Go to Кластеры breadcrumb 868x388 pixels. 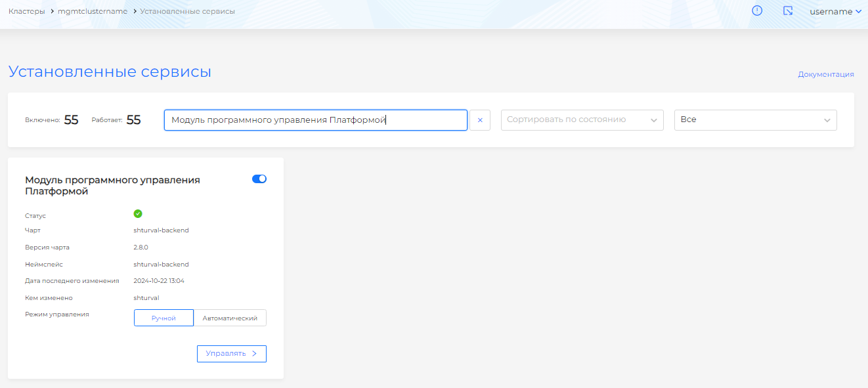click(x=27, y=11)
